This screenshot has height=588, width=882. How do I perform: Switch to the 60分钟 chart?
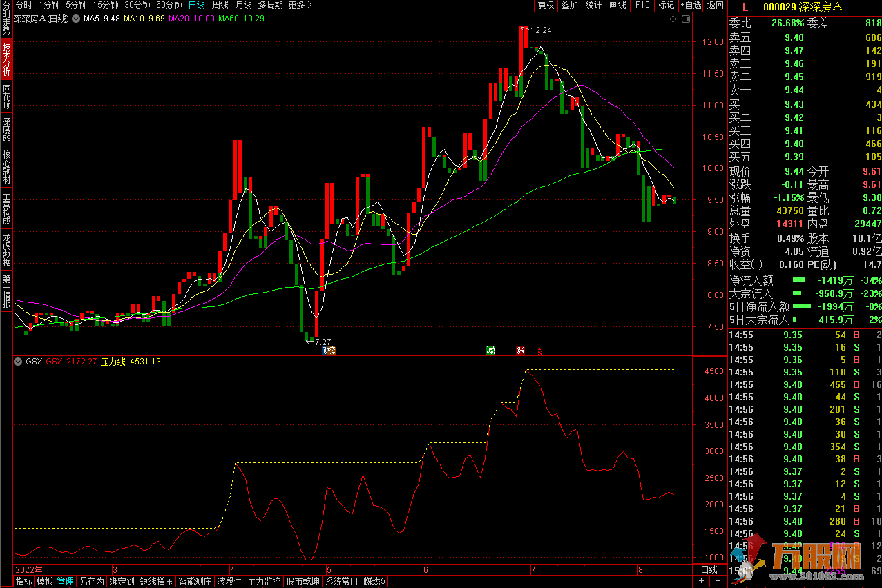point(169,5)
